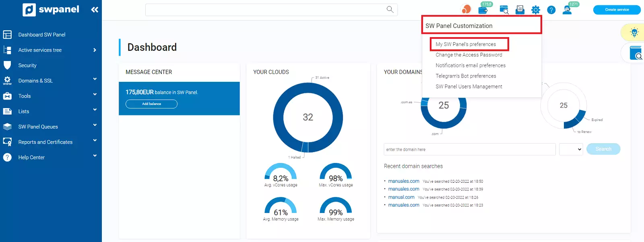
Task: Select My SW Panel's preferences
Action: (x=466, y=44)
